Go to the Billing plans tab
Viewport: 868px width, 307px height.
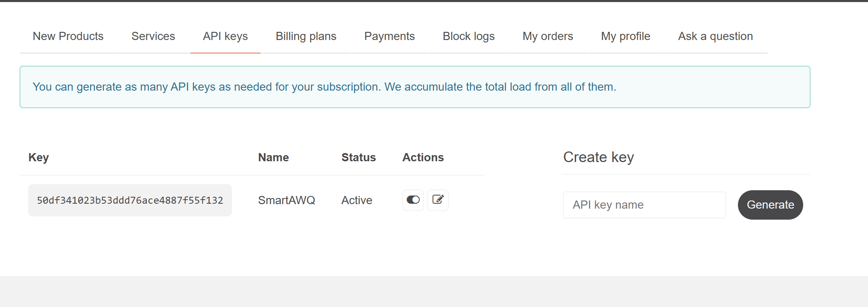[x=306, y=36]
